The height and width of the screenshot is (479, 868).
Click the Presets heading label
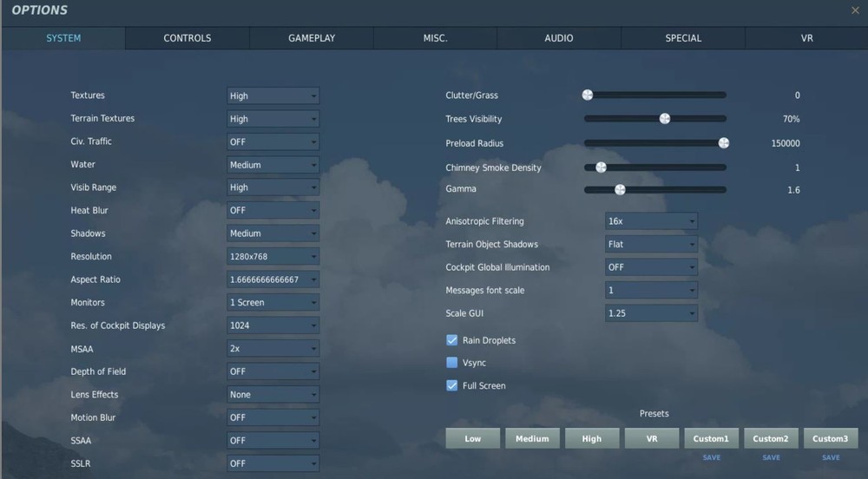(x=654, y=414)
